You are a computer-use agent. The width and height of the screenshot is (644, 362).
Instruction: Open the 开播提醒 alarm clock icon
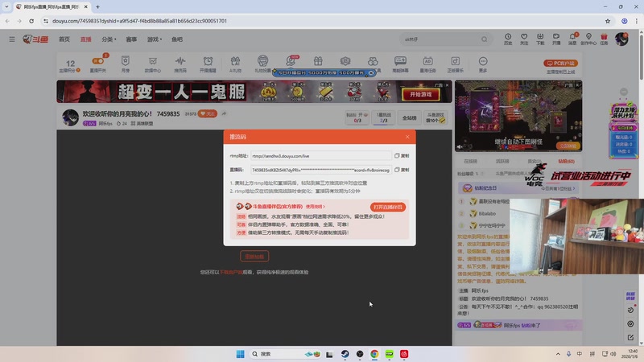pos(208,64)
